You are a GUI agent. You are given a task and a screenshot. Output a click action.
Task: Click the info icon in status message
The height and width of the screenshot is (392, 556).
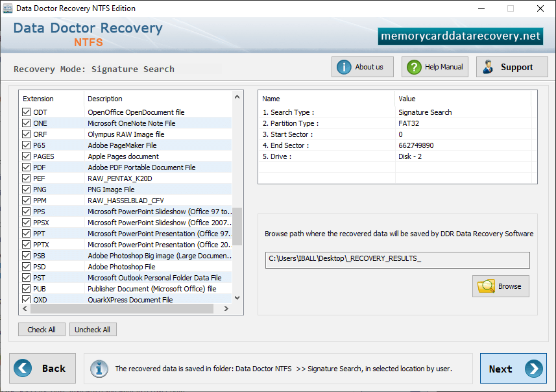(99, 369)
